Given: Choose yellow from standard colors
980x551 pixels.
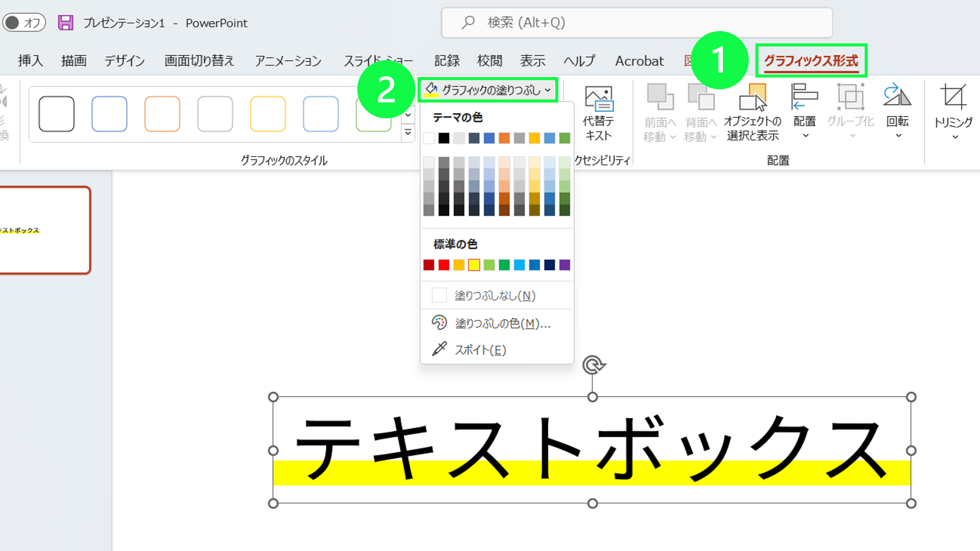Looking at the screenshot, I should click(474, 265).
